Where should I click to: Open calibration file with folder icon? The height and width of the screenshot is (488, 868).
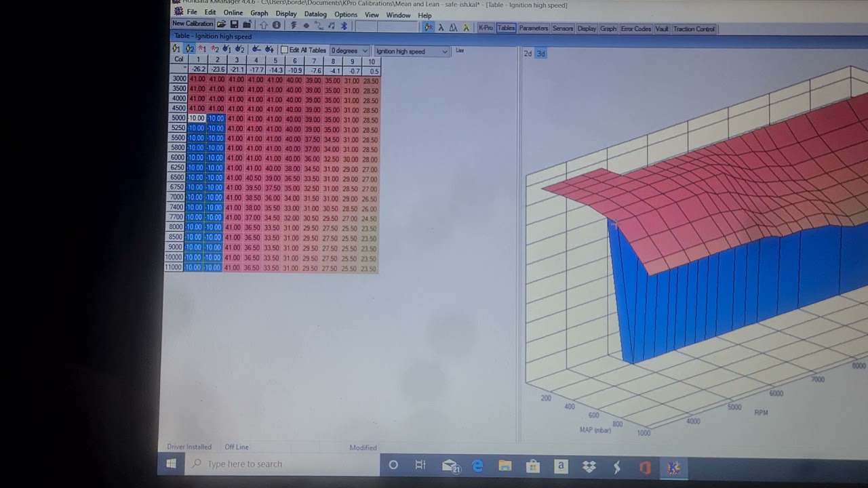(221, 24)
